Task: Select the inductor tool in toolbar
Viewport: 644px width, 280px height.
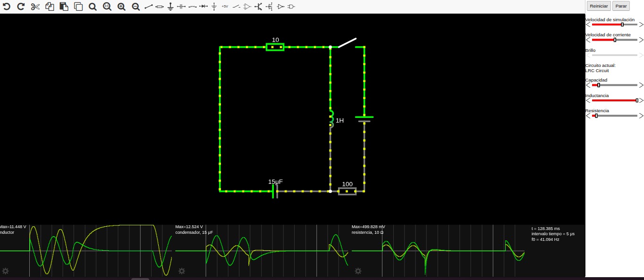Action: (x=192, y=7)
